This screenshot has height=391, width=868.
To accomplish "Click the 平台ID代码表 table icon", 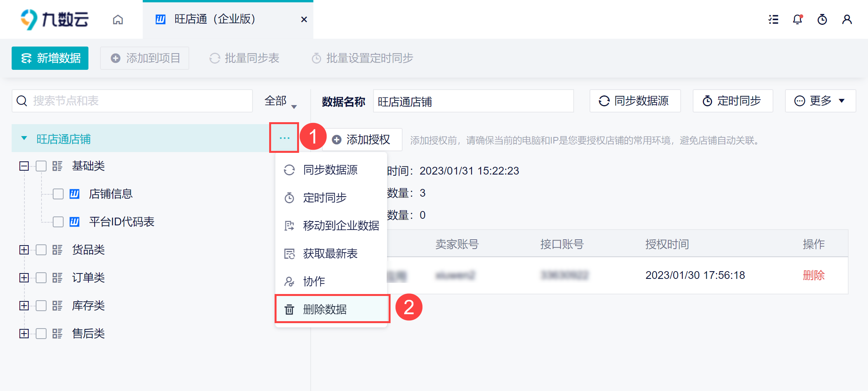I will (74, 222).
